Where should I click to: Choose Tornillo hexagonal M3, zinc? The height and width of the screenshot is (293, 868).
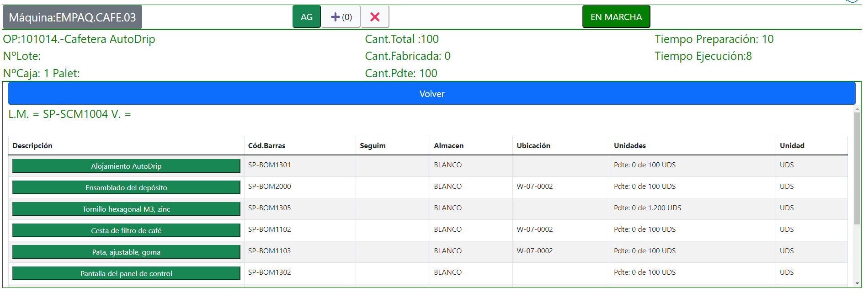(x=126, y=209)
